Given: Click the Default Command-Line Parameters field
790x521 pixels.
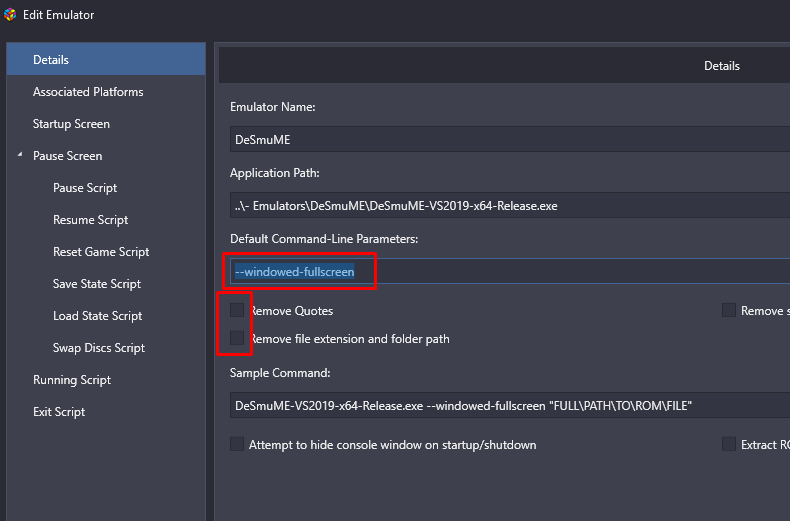Looking at the screenshot, I should click(510, 272).
